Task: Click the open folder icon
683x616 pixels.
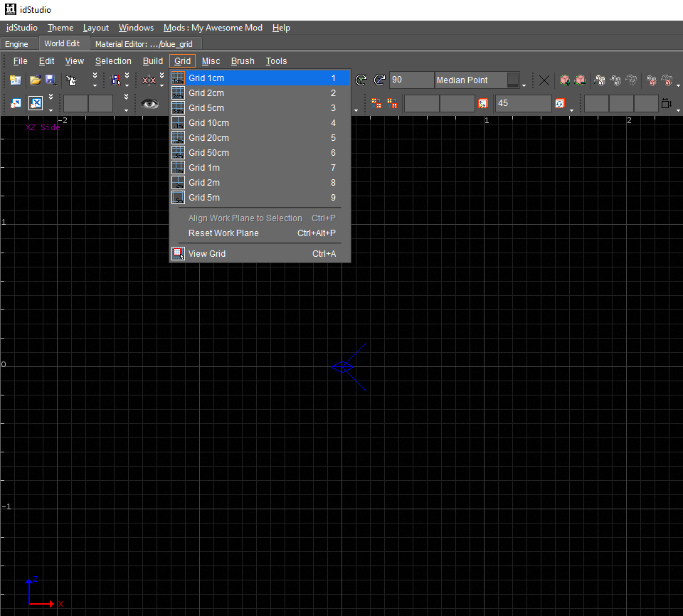Action: [36, 80]
